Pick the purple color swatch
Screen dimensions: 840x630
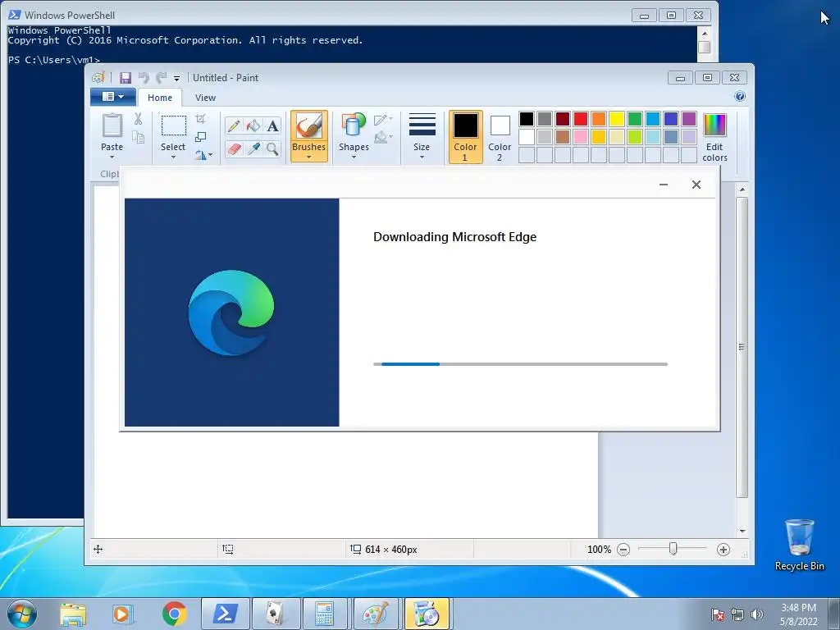[x=689, y=119]
